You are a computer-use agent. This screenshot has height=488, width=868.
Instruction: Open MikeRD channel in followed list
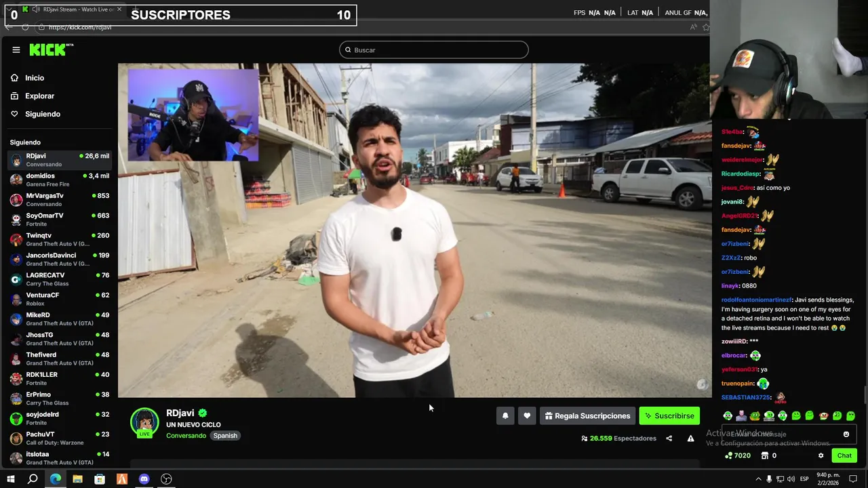(60, 319)
